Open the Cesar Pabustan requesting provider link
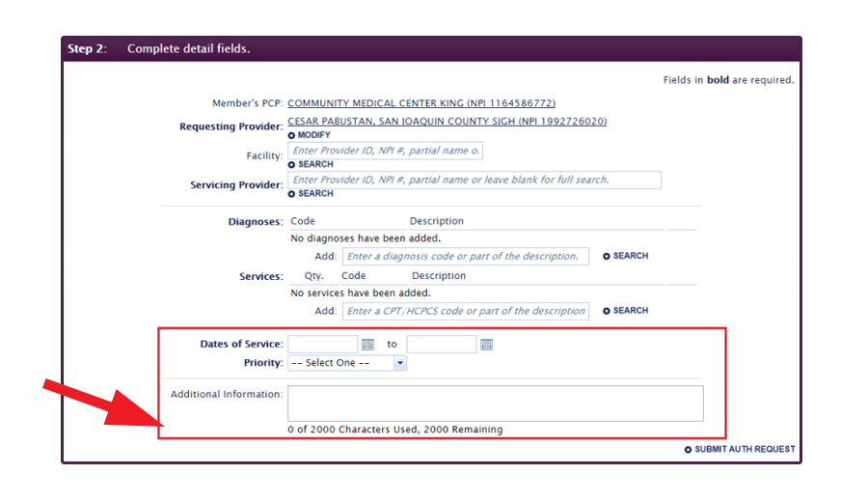The image size is (868, 502). pos(448,122)
